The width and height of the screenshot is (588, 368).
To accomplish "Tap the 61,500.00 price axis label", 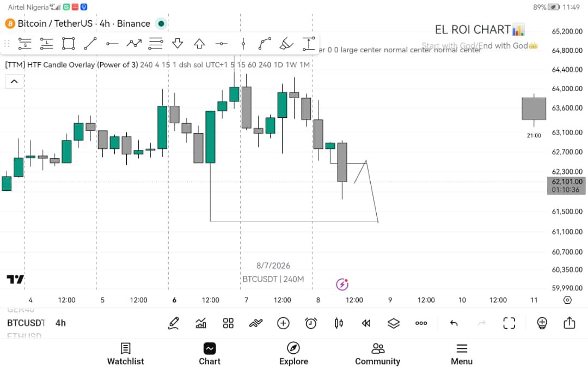I will (567, 212).
